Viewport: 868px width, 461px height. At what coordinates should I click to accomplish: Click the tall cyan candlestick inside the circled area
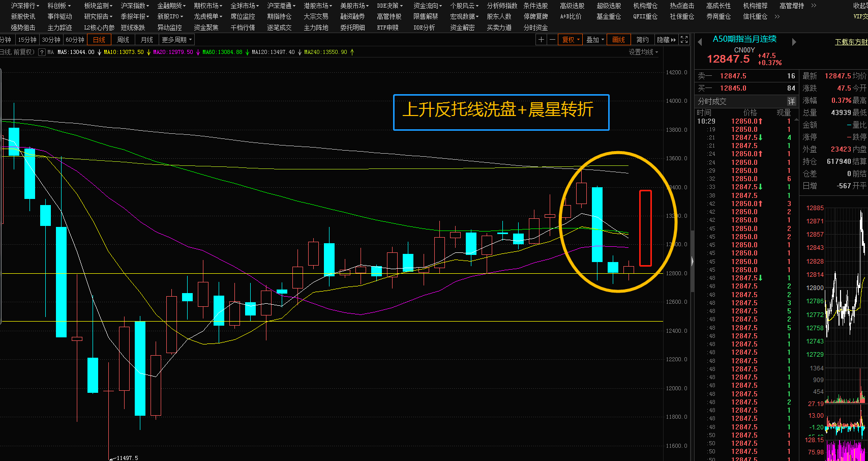point(597,224)
